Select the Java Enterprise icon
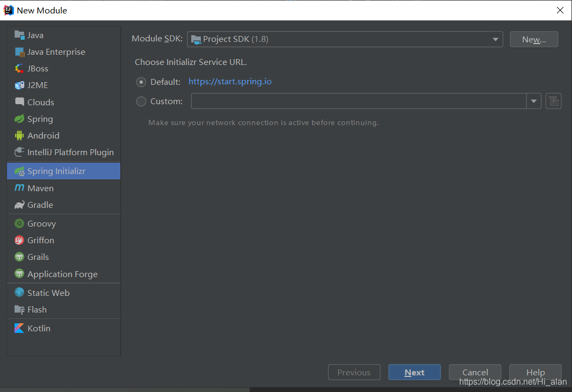 tap(19, 52)
